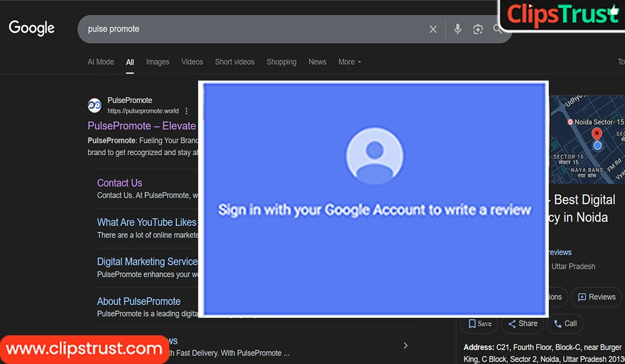
Task: Start voice search with the microphone icon
Action: (457, 29)
